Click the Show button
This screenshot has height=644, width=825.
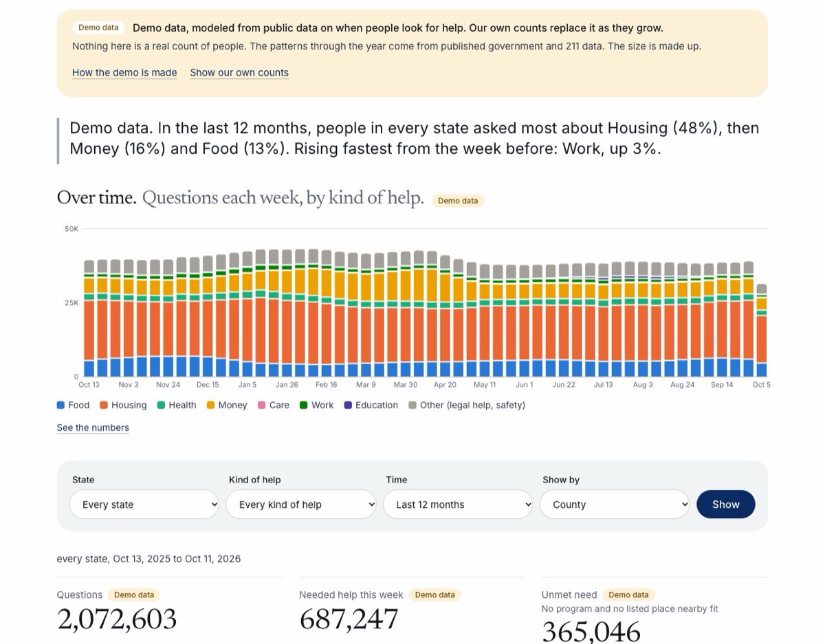coord(725,504)
